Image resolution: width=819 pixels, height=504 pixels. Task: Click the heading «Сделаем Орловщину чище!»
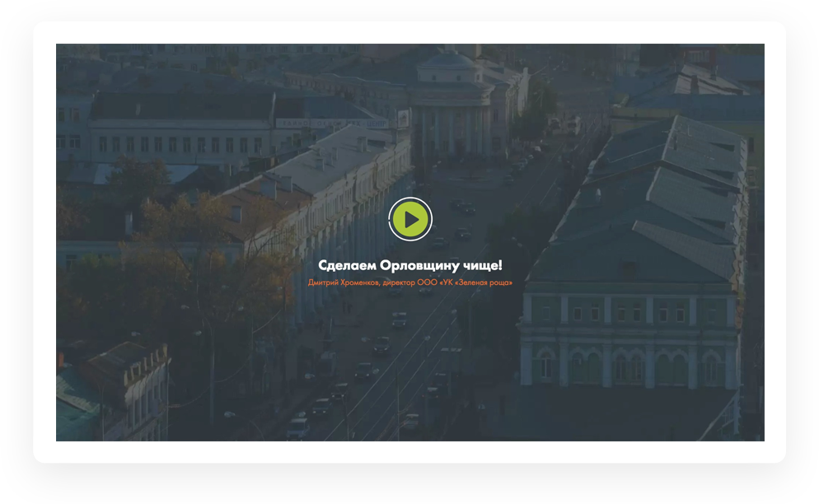(409, 265)
